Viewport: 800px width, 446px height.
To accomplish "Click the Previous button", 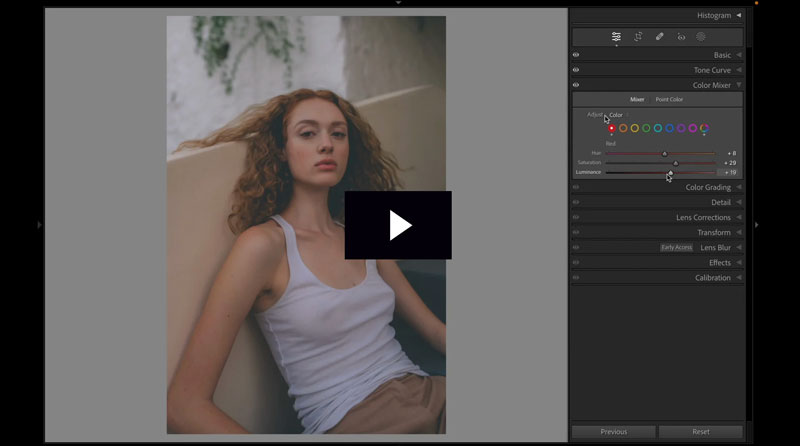I will (613, 432).
